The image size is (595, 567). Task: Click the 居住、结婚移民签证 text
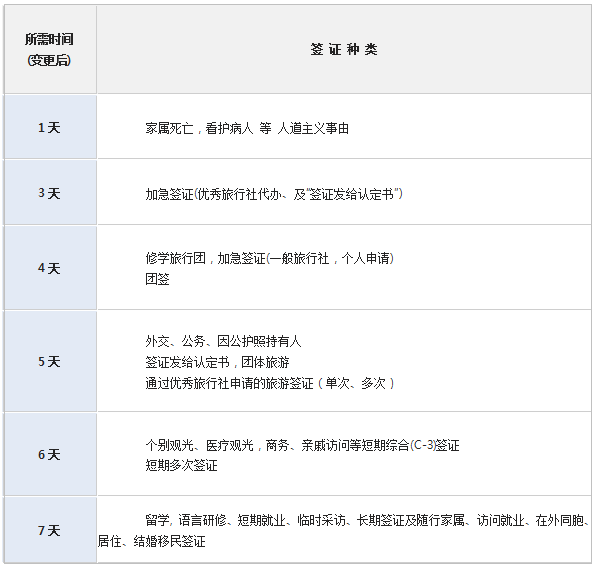click(x=152, y=541)
